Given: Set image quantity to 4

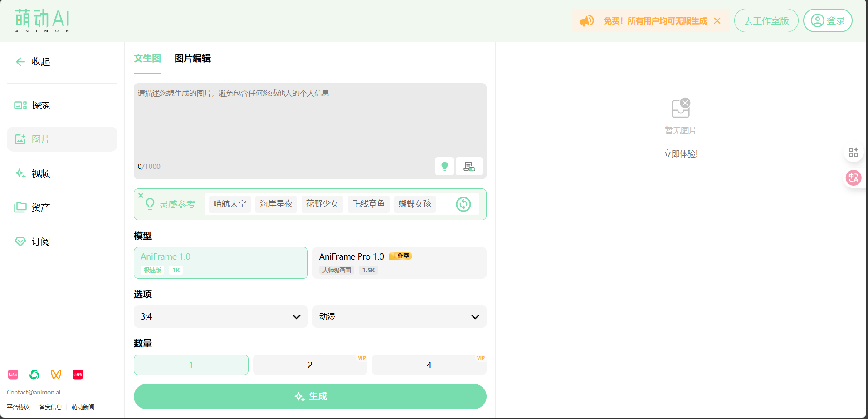Looking at the screenshot, I should coord(429,365).
